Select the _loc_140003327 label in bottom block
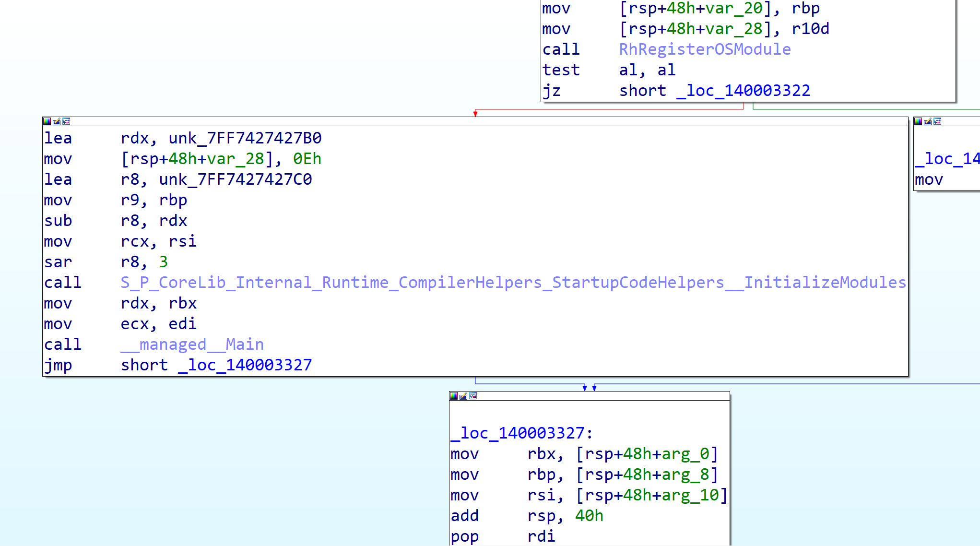 click(x=518, y=433)
